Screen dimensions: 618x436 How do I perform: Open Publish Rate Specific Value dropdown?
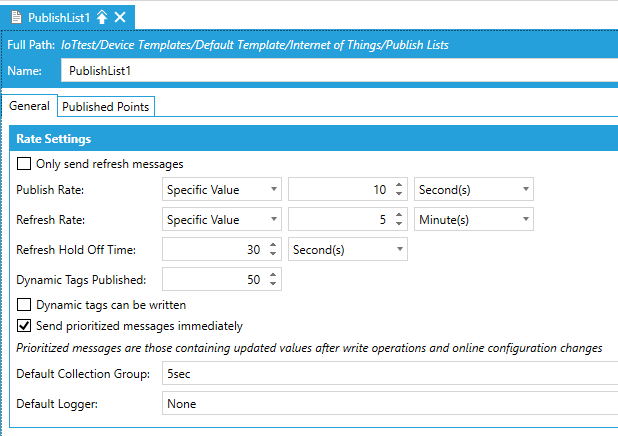click(x=222, y=190)
